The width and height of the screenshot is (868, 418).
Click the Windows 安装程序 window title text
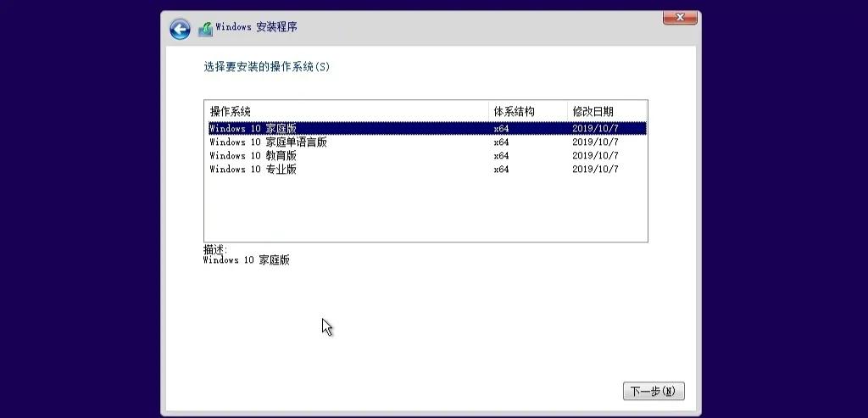click(256, 26)
